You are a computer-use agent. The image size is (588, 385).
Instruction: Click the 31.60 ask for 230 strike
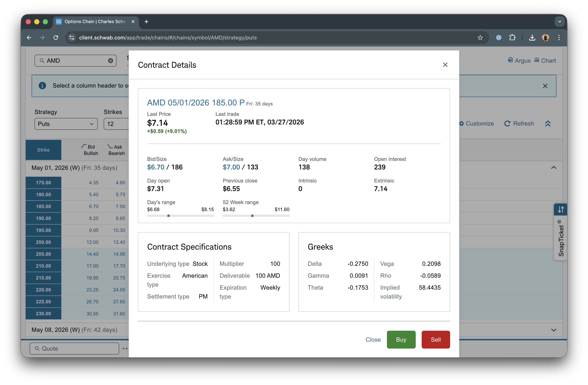point(119,314)
